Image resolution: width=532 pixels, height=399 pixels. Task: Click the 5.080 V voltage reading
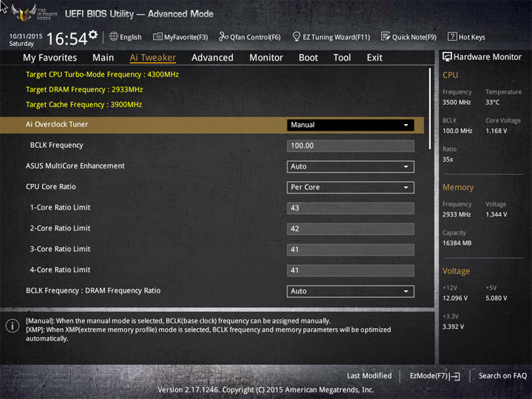[x=497, y=299]
